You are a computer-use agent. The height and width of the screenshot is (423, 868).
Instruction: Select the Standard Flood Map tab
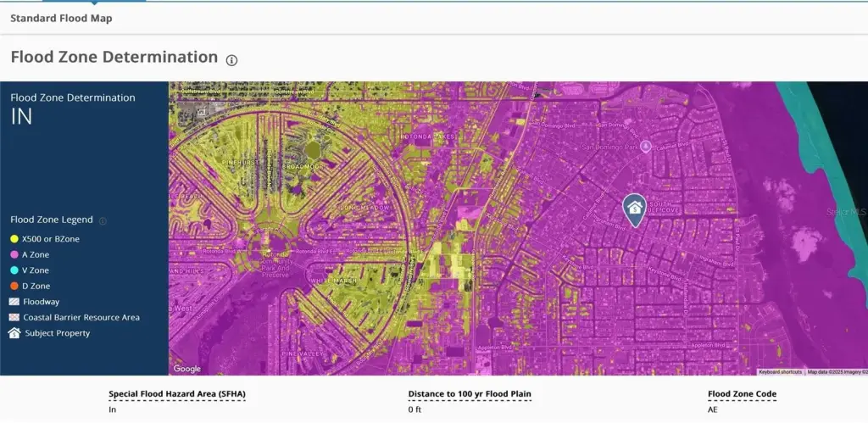click(x=61, y=18)
